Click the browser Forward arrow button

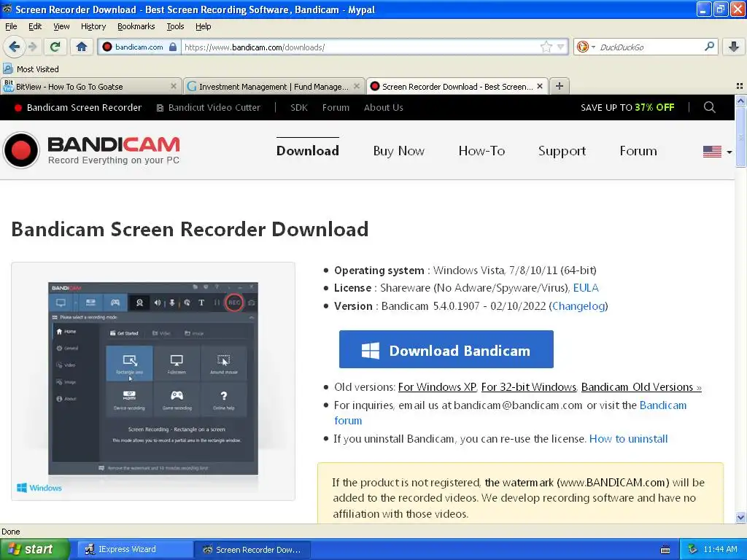(33, 47)
